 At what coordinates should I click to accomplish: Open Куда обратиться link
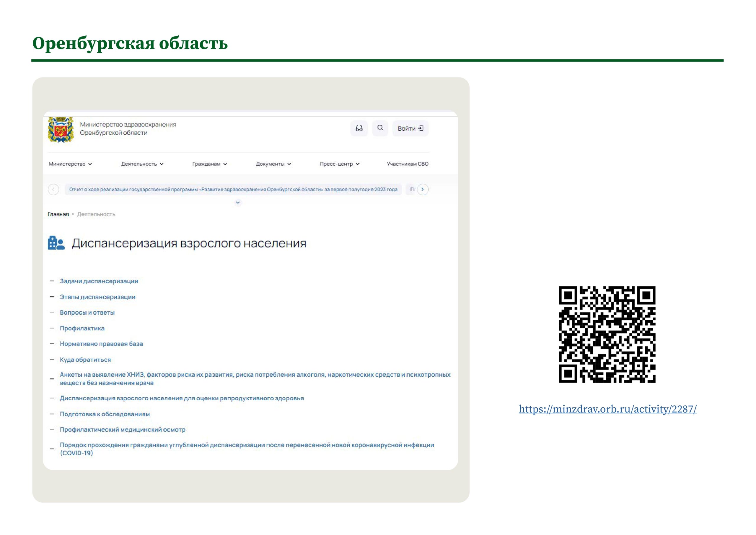point(85,360)
